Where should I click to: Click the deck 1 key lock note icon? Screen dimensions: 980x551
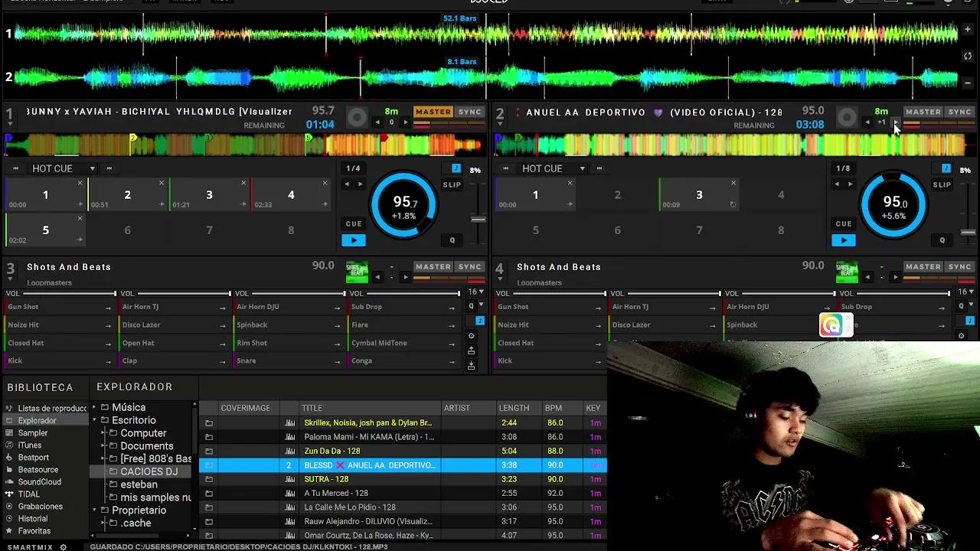456,168
